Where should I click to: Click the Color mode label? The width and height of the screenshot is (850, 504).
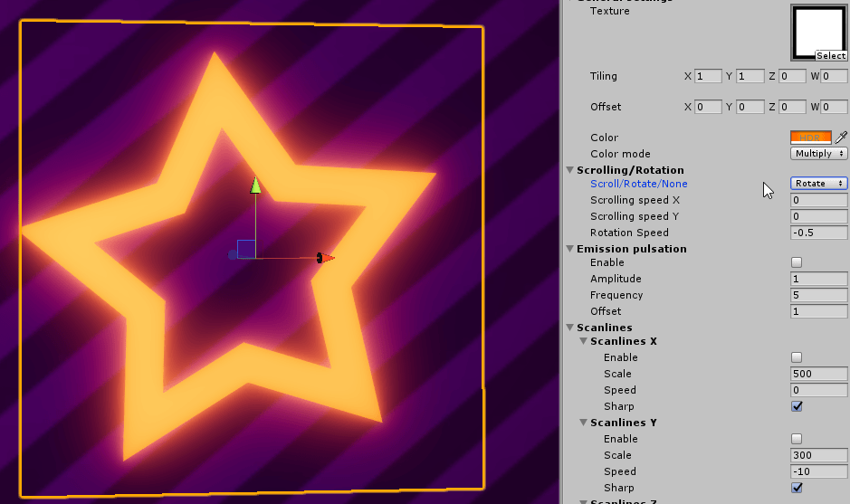pyautogui.click(x=620, y=154)
